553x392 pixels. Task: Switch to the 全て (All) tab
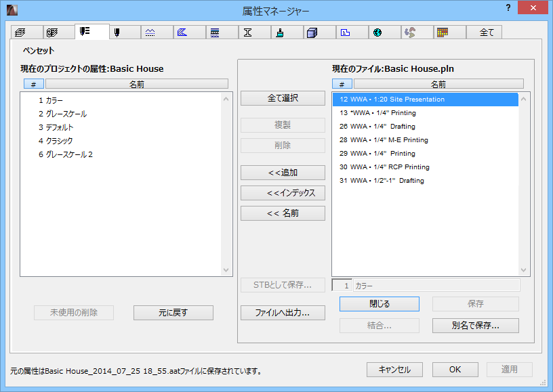[484, 32]
